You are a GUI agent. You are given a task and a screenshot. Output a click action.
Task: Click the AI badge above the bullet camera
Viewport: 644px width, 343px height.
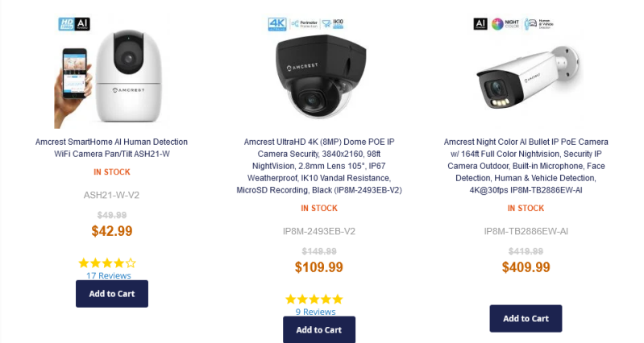pos(482,24)
